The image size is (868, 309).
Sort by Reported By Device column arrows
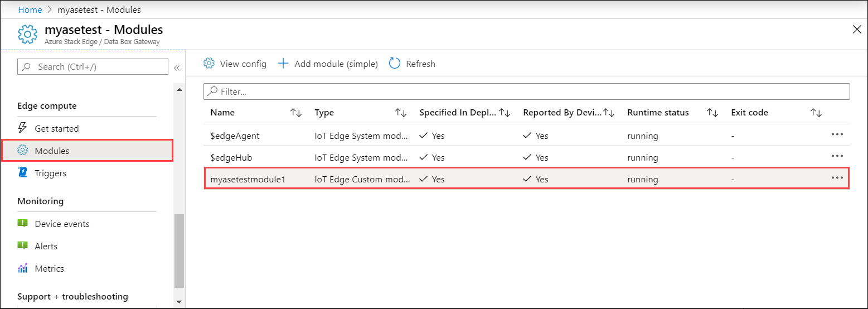pyautogui.click(x=609, y=113)
